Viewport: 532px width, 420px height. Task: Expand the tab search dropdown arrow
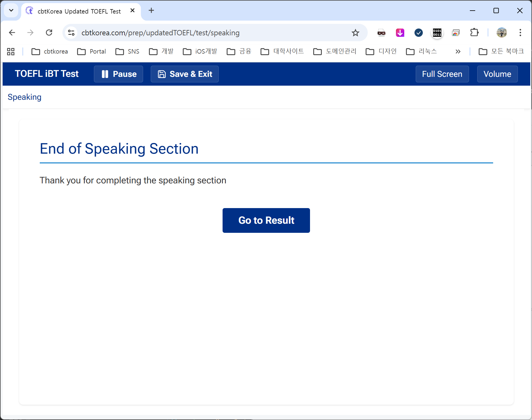point(11,11)
